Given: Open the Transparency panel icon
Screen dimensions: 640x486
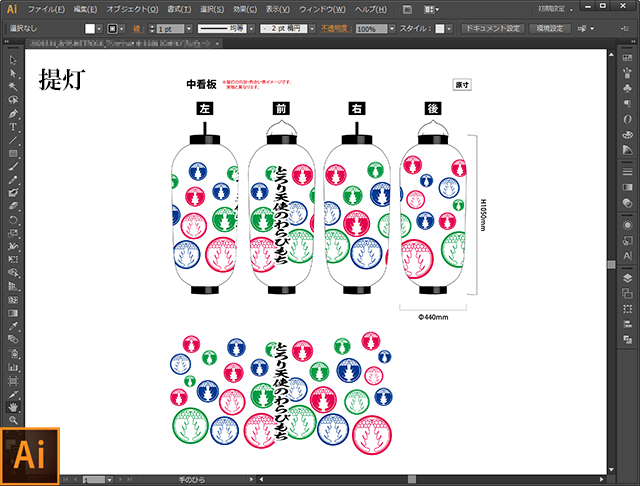Looking at the screenshot, I should pos(627,203).
